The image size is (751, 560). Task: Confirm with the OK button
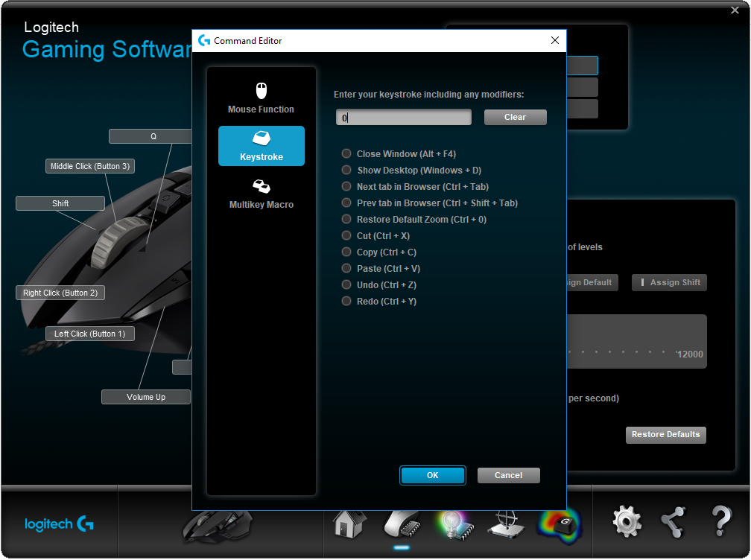pos(432,475)
